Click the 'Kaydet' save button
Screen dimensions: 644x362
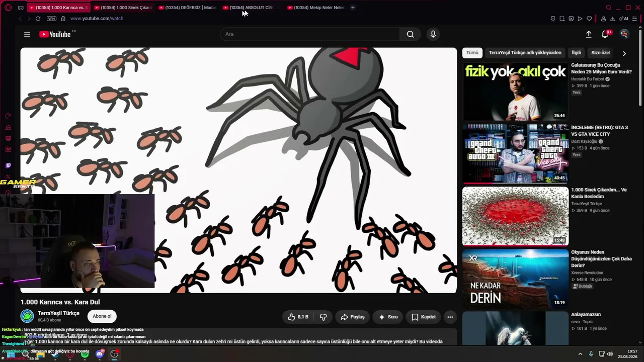424,317
